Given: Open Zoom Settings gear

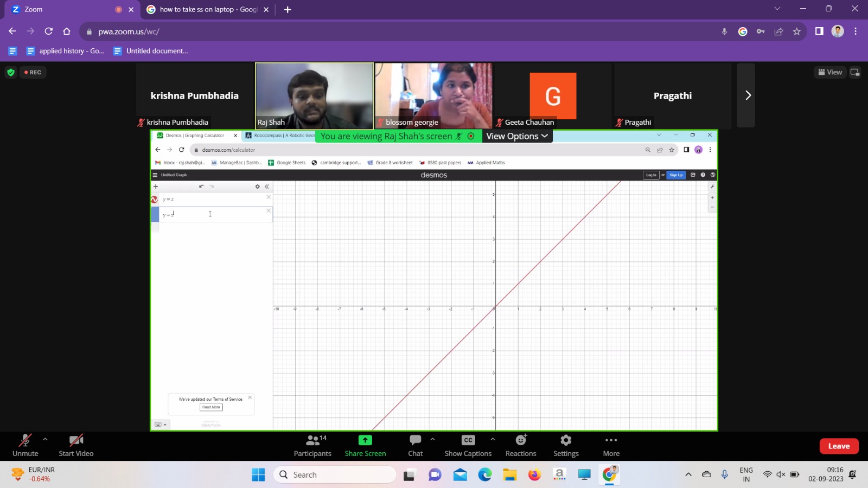Looking at the screenshot, I should [x=566, y=446].
